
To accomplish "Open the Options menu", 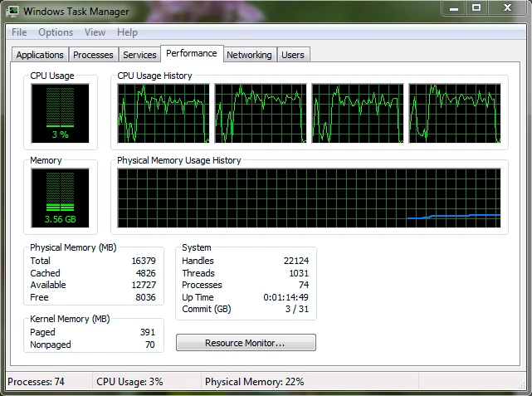I will click(x=56, y=32).
